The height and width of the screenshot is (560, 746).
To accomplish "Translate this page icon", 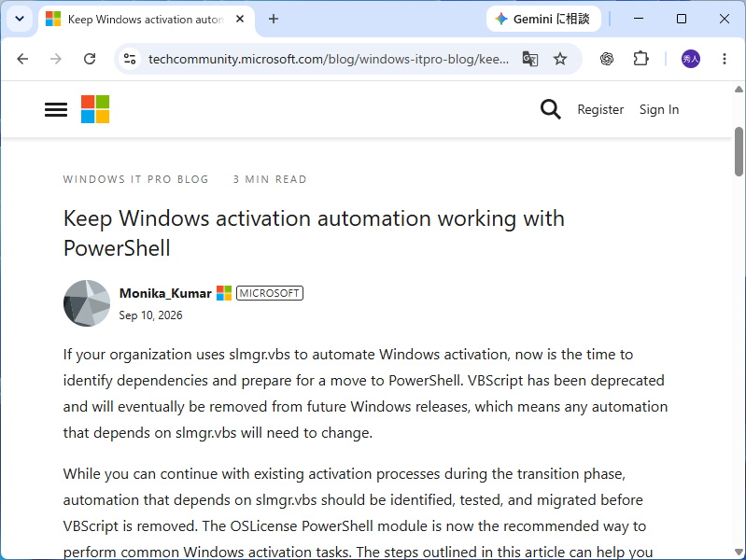I will click(x=530, y=59).
